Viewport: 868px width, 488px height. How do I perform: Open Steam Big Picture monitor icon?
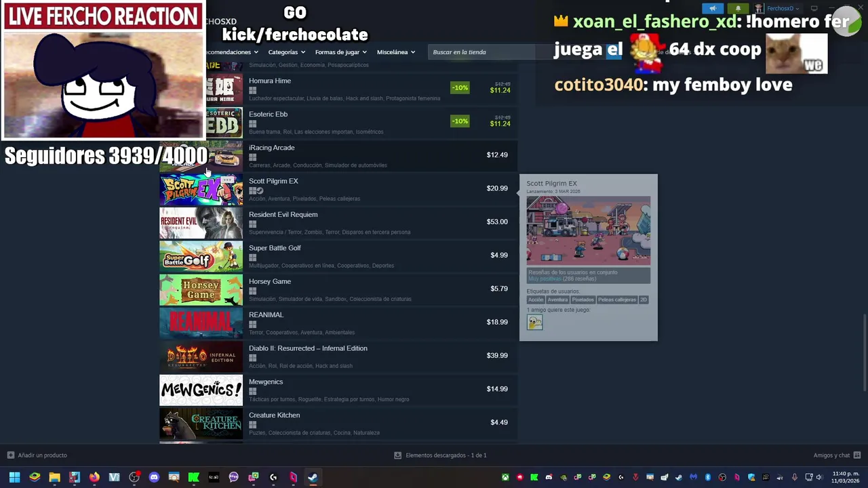[x=814, y=8]
